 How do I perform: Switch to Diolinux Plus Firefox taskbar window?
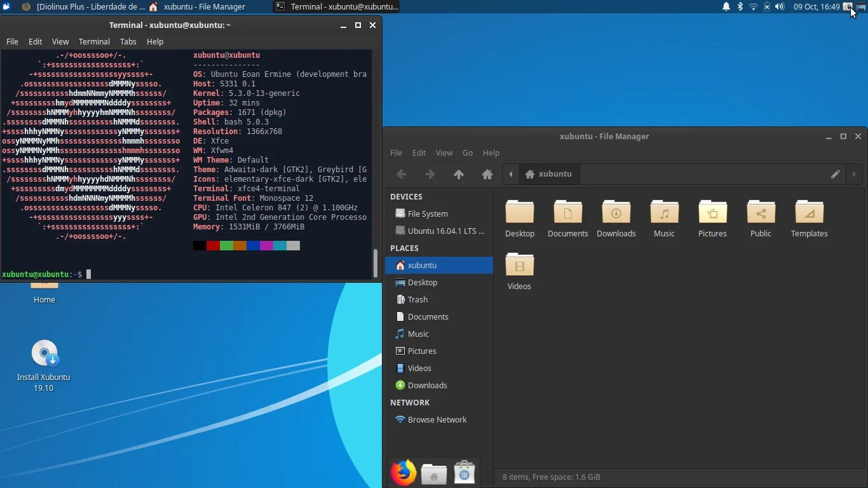click(83, 6)
